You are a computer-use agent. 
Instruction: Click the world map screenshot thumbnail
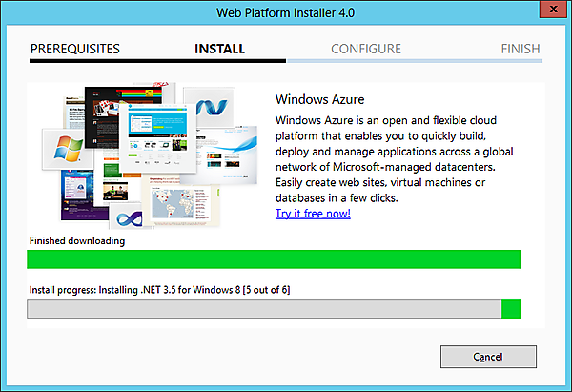click(180, 201)
